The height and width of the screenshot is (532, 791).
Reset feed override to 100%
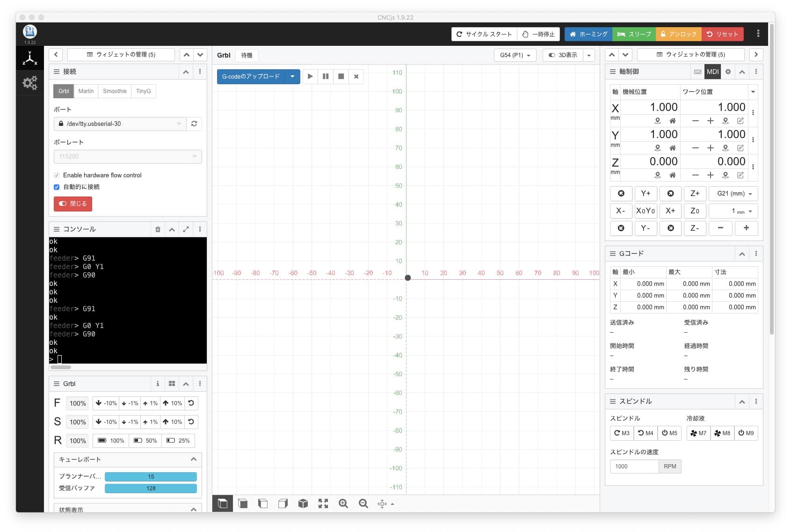(x=191, y=403)
